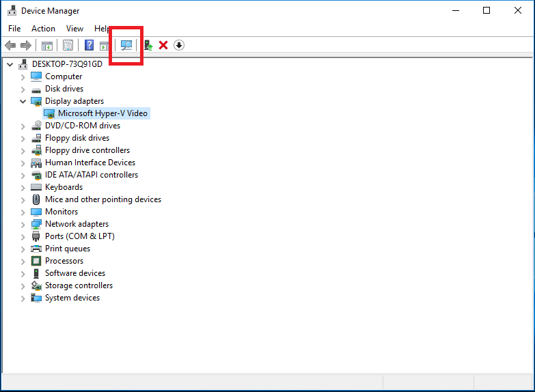Click the mouse icon beside Mice
This screenshot has width=535, height=392.
point(36,199)
